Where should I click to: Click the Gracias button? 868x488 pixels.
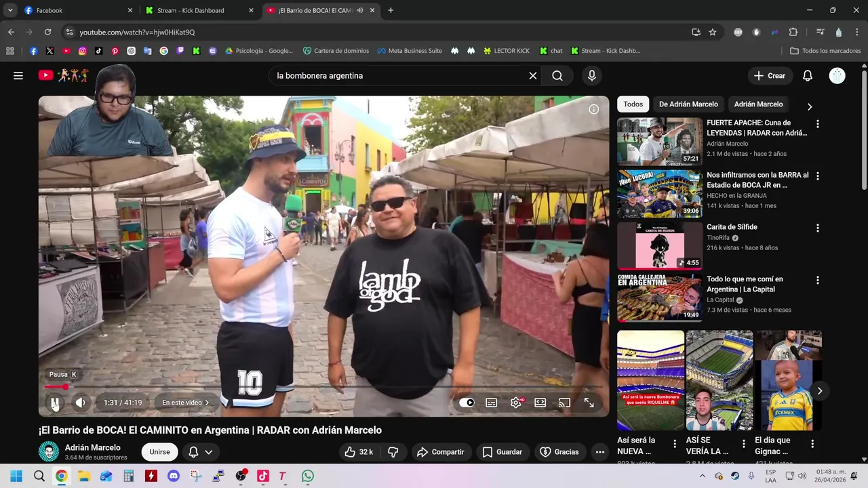click(x=559, y=452)
